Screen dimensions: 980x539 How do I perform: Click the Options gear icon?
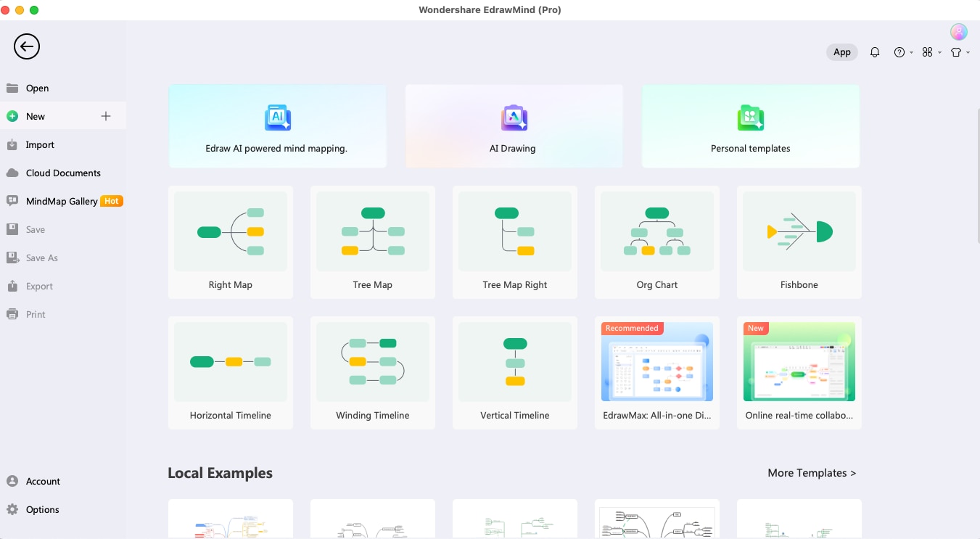pos(12,510)
